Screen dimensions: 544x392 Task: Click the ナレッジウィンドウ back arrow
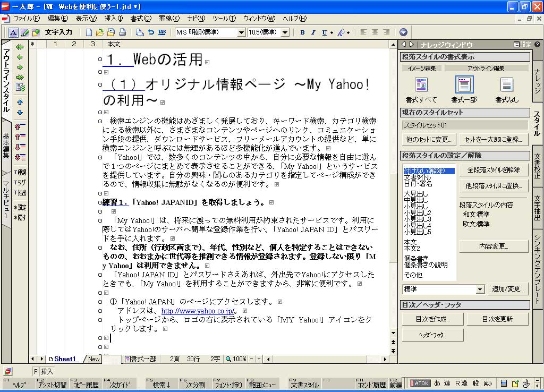coord(404,45)
